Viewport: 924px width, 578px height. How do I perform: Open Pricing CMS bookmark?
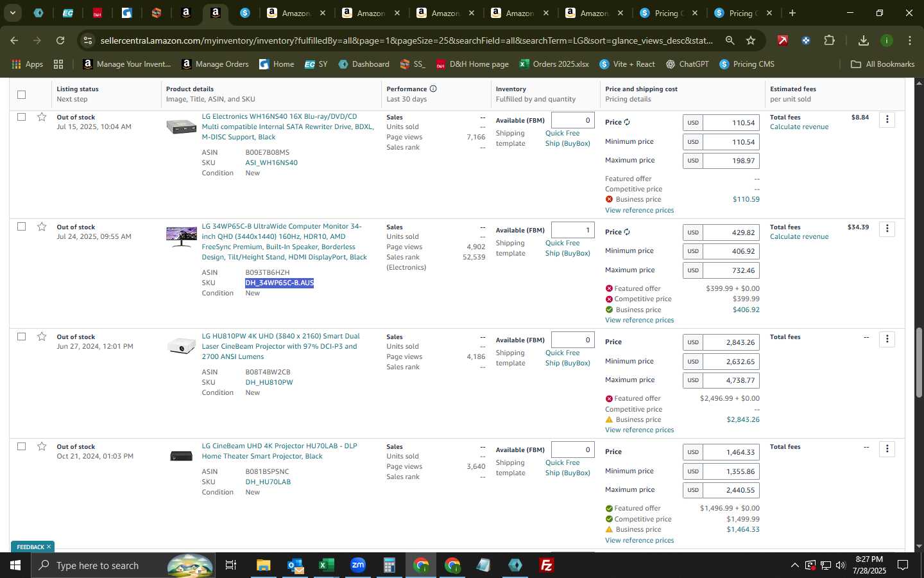point(747,64)
